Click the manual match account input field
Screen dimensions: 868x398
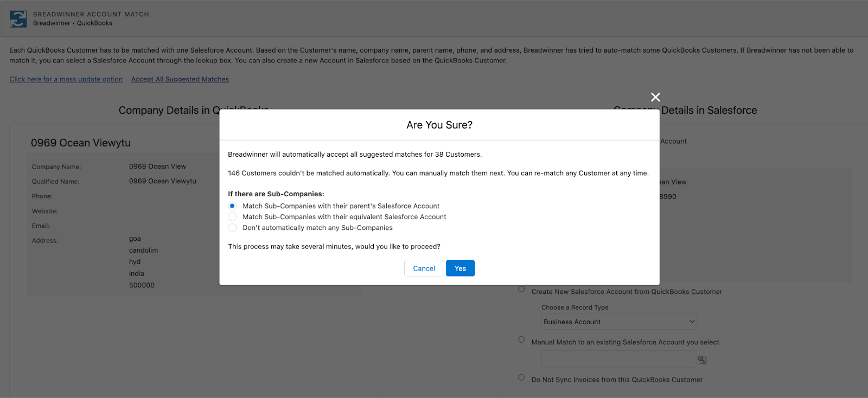(619, 359)
